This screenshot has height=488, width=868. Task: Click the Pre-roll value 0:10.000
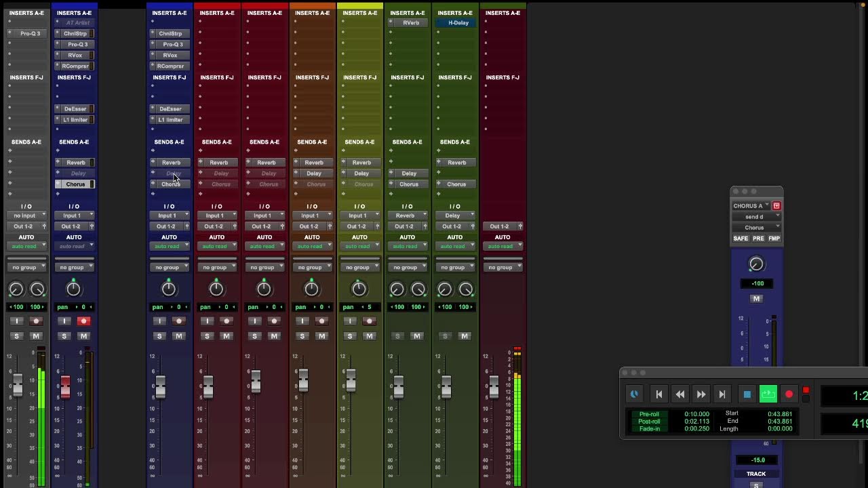[x=696, y=414]
